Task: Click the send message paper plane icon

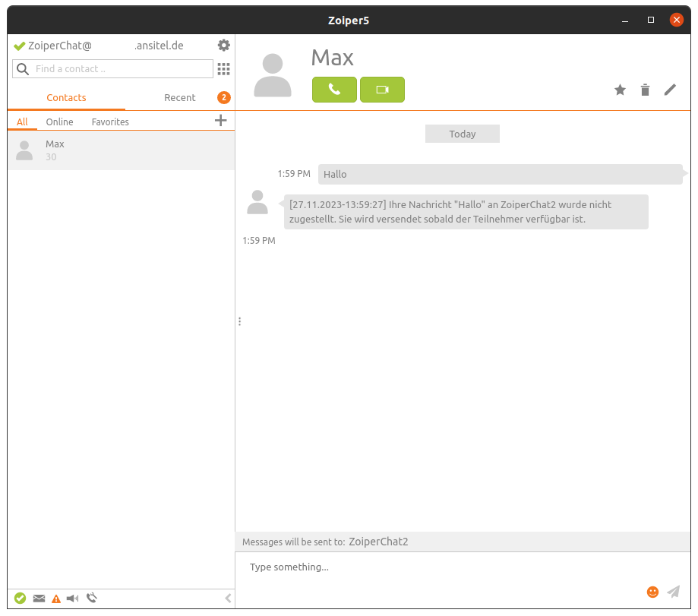Action: 673,592
